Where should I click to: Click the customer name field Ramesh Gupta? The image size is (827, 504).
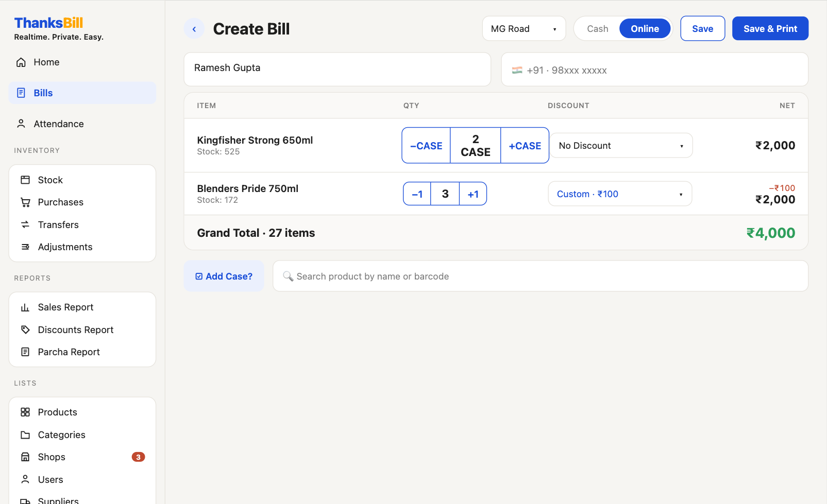(x=337, y=69)
